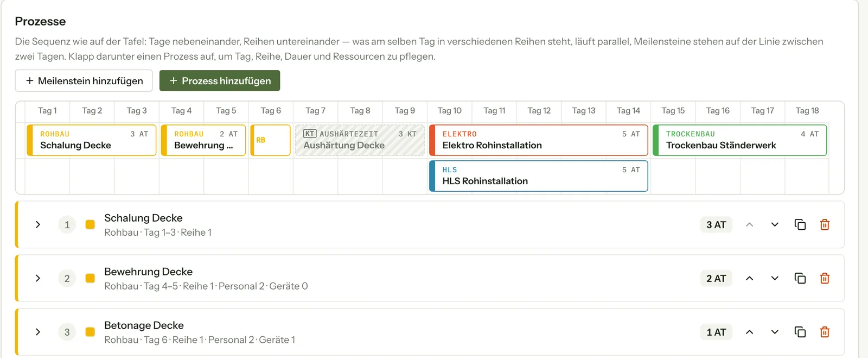Select the Aushärtung Decke timeline block
The height and width of the screenshot is (358, 868).
360,140
